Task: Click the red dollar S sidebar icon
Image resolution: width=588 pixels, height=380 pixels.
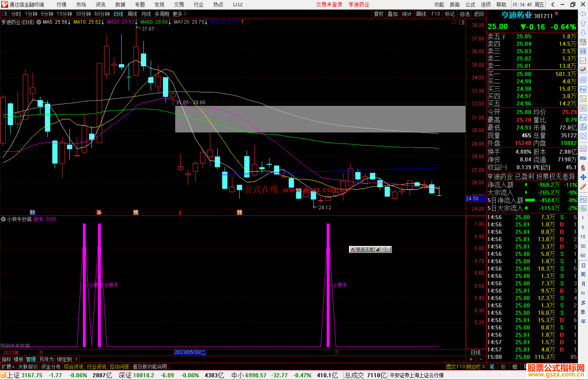Action: 583,168
